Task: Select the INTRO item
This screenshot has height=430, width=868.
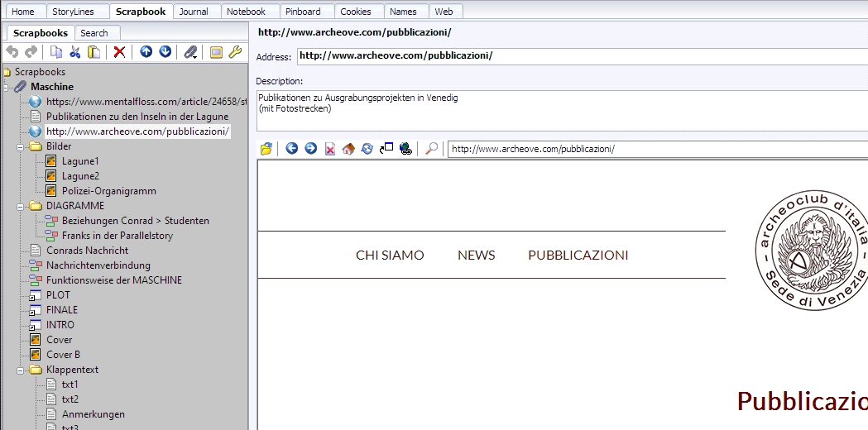Action: click(60, 325)
